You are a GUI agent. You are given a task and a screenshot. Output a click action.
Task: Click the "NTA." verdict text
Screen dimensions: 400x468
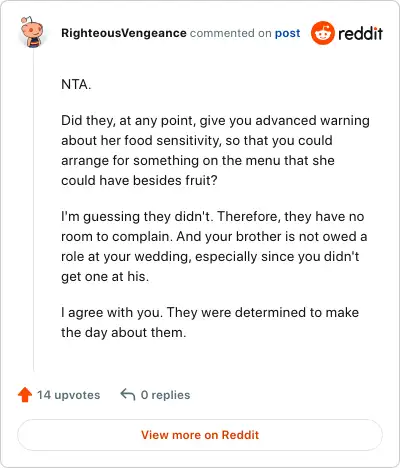(76, 84)
